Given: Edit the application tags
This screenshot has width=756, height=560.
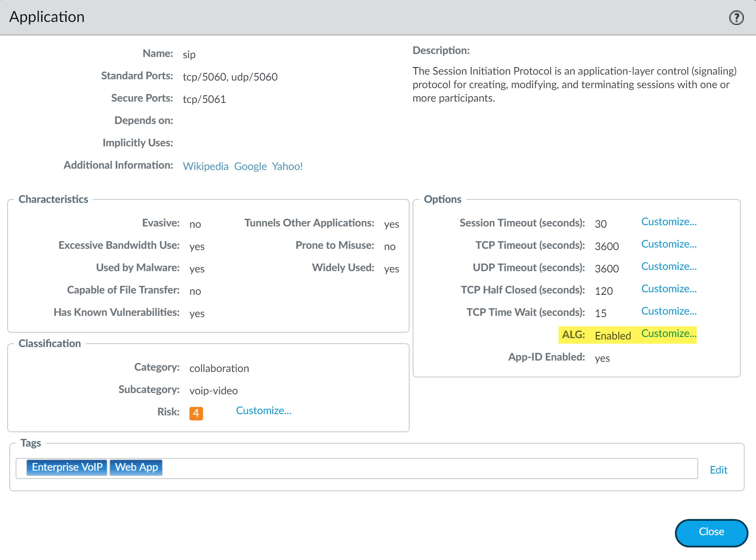Looking at the screenshot, I should coord(718,470).
